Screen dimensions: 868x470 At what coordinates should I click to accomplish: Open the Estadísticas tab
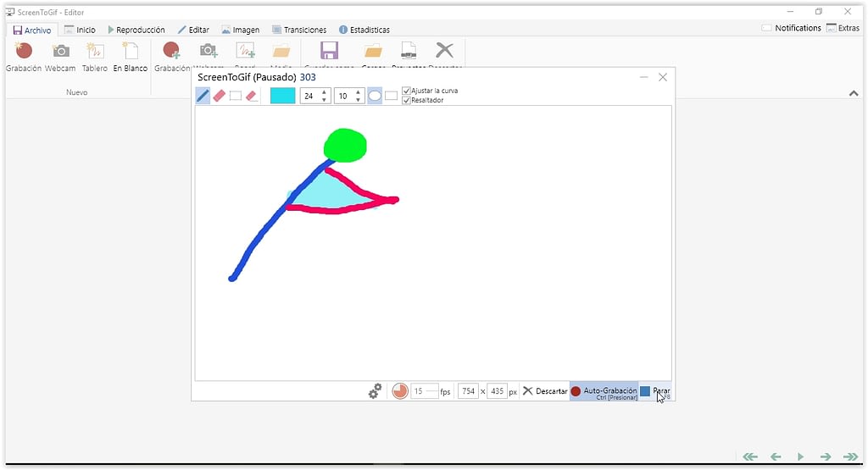click(364, 30)
